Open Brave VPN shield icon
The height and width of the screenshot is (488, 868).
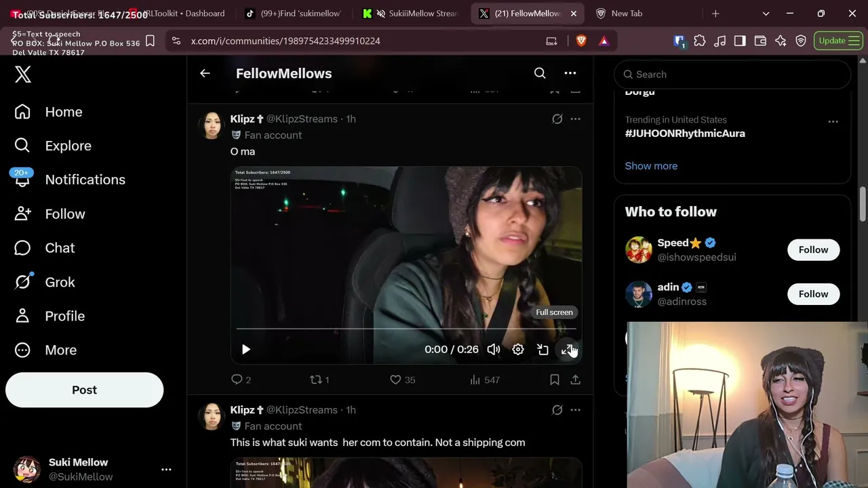click(x=801, y=41)
